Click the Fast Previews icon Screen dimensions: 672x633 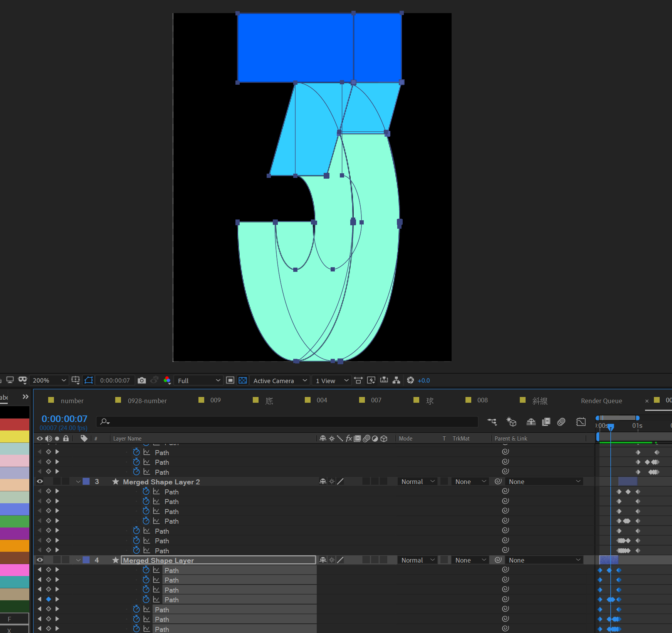click(371, 380)
